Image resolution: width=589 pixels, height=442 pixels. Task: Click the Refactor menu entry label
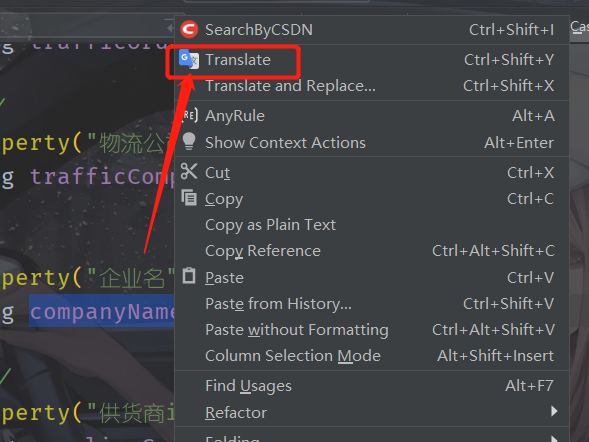click(236, 413)
